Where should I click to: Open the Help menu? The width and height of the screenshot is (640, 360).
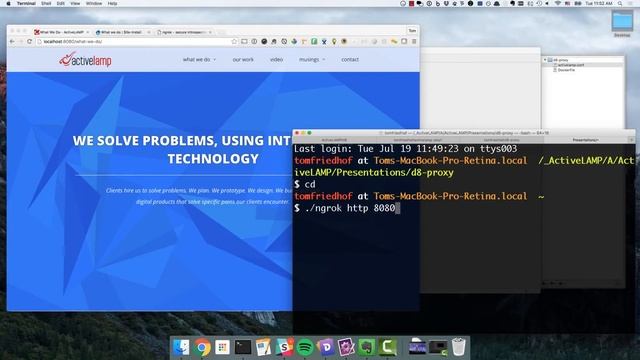click(x=112, y=3)
